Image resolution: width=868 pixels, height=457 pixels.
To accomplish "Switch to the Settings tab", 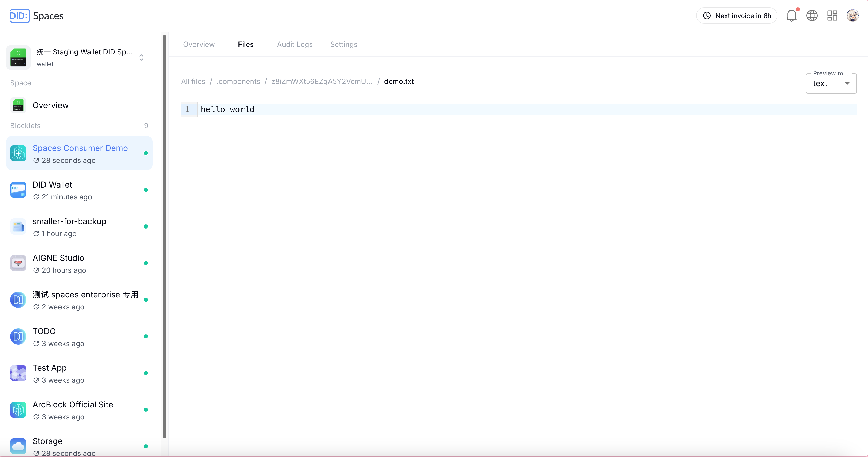I will click(x=343, y=45).
